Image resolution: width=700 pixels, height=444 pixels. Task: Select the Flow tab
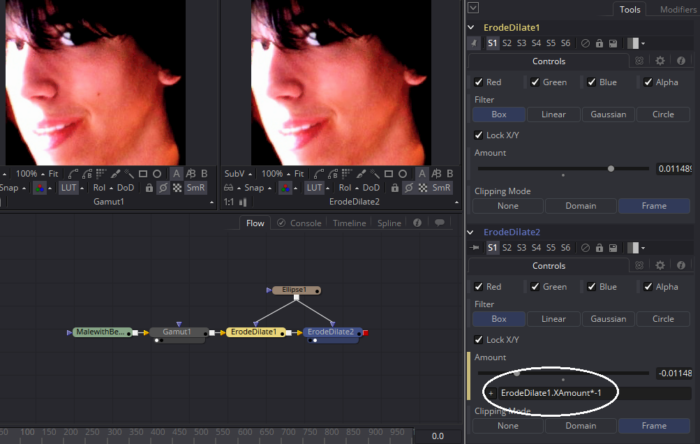[255, 223]
